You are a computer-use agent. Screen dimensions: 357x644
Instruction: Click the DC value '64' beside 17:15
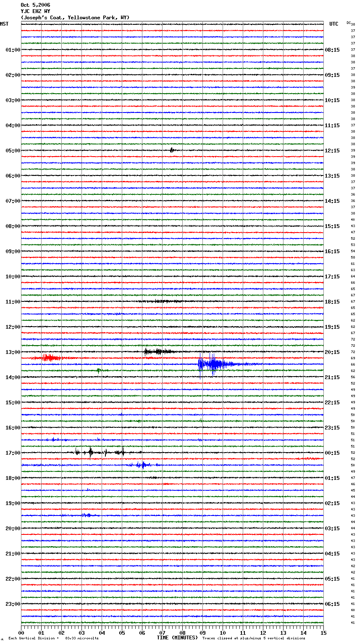[353, 277]
